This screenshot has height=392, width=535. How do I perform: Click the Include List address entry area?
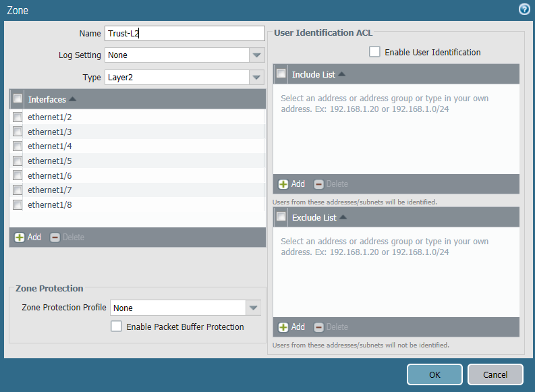(396, 130)
